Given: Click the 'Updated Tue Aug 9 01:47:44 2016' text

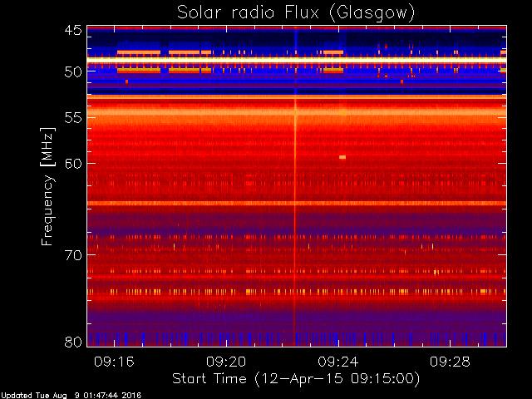Looking at the screenshot, I should (x=71, y=396).
